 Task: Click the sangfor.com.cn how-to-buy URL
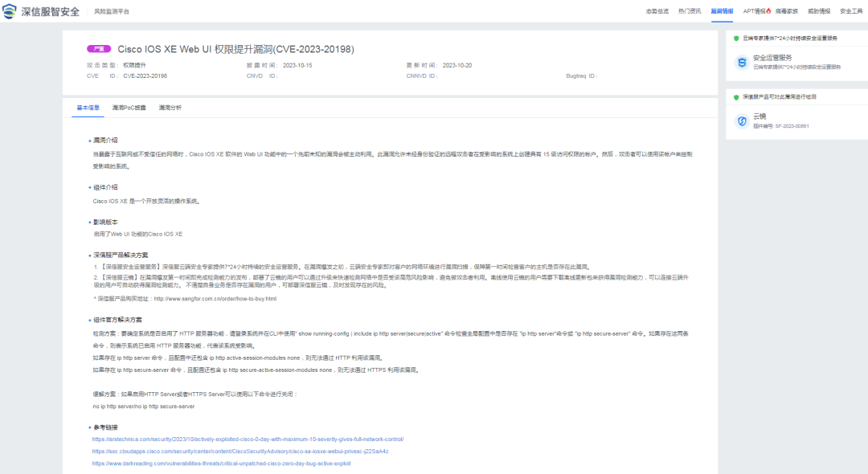(215, 299)
